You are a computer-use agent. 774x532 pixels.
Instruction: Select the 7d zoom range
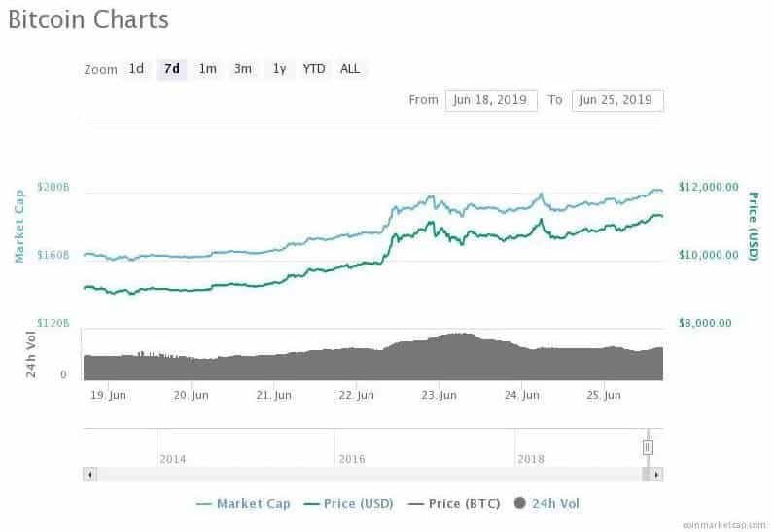(x=172, y=69)
